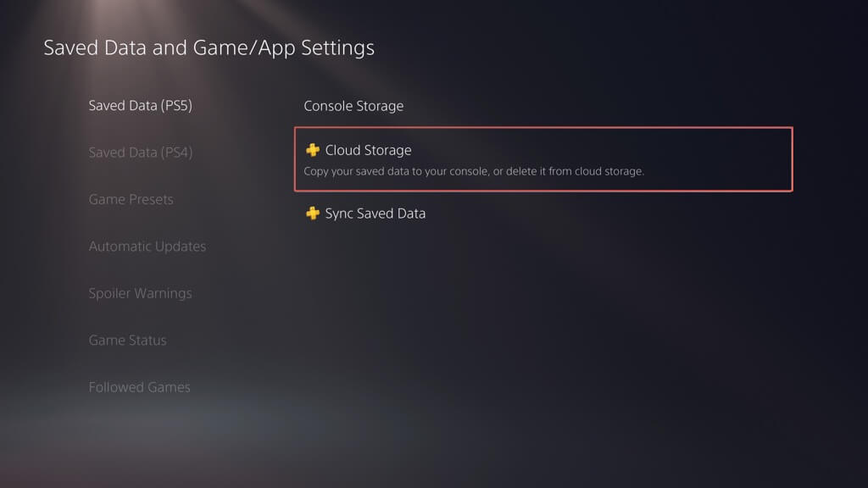Go to Game Presets settings
868x488 pixels.
coord(131,200)
